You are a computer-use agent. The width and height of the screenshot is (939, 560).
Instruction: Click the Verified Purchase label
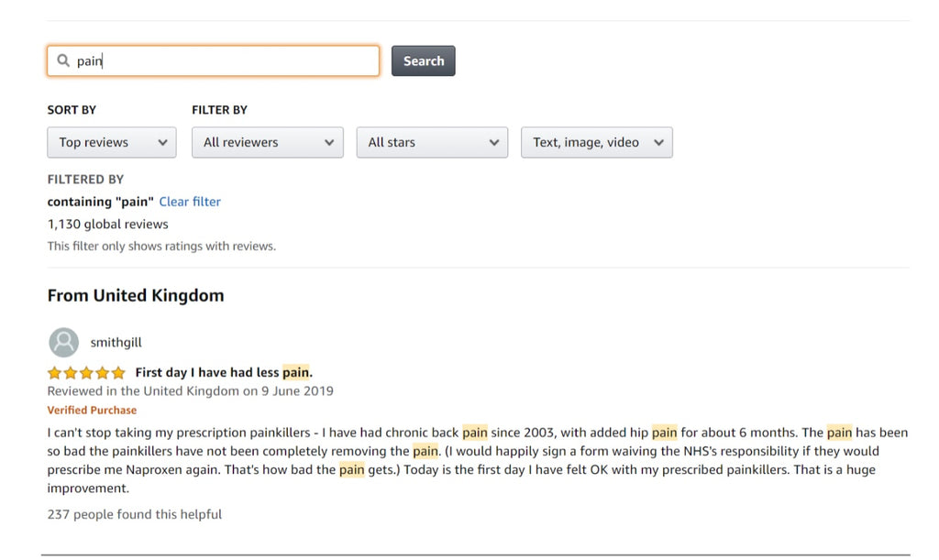[x=92, y=411]
